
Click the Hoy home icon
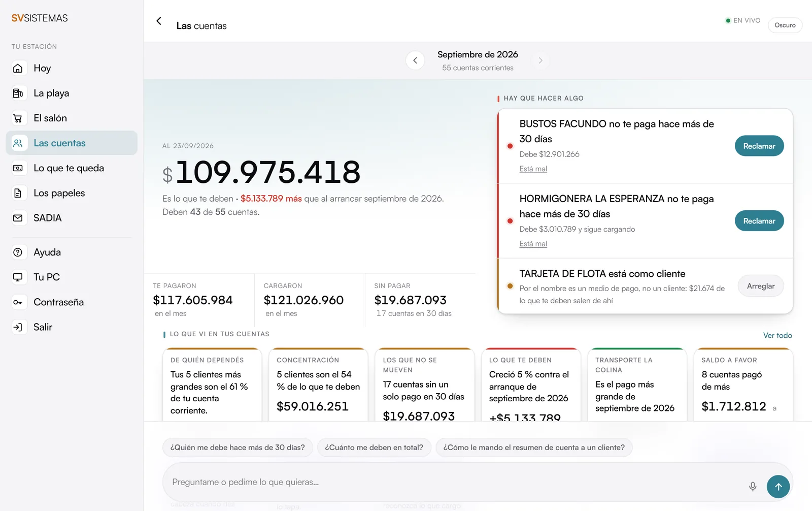click(x=18, y=68)
